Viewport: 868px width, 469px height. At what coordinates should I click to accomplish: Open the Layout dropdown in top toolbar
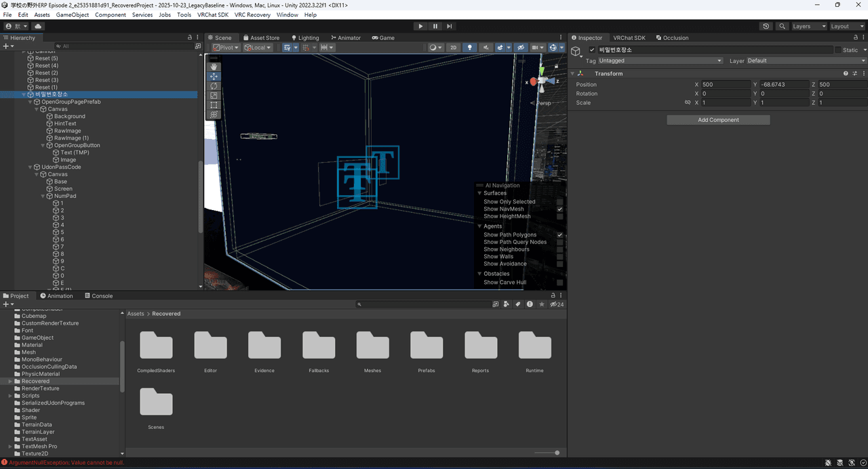coord(847,26)
